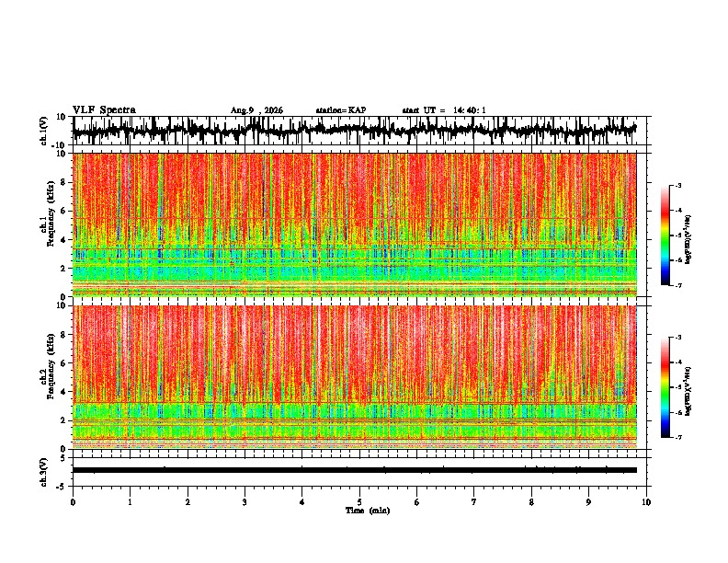728x563 pixels.
Task: Select the Aug.9, 2026 date label
Action: (256, 110)
